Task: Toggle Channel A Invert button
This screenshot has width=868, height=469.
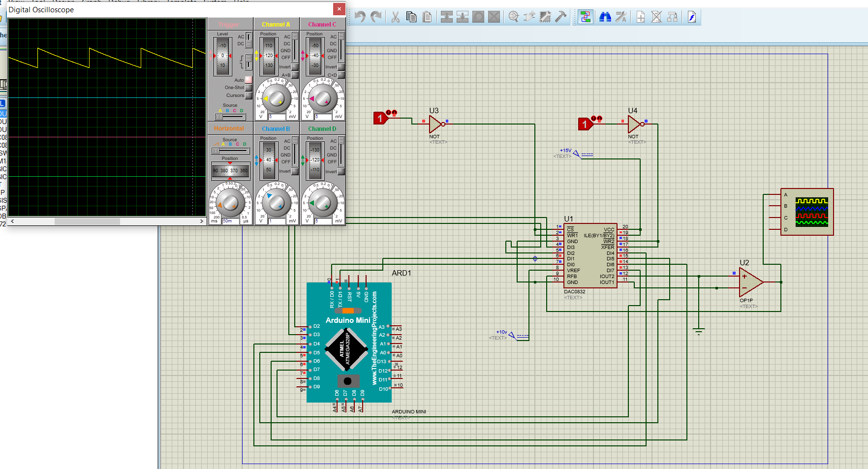Action: point(295,67)
